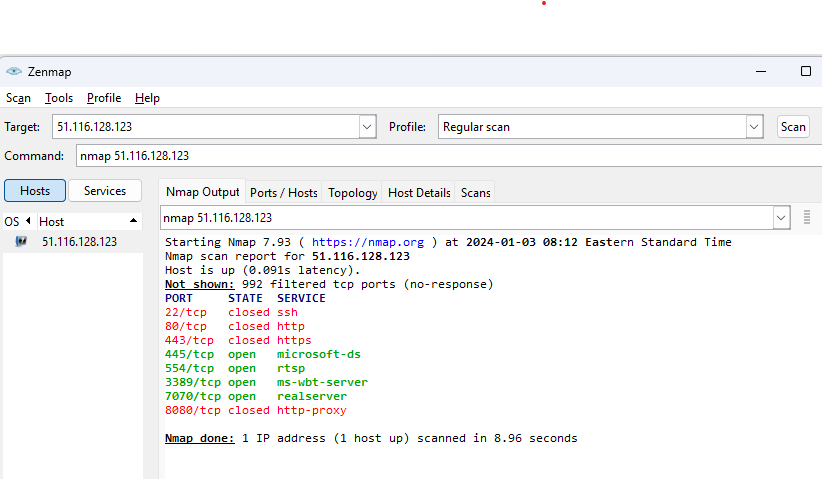Switch to the Scans tab
This screenshot has height=479, width=822.
pyautogui.click(x=475, y=193)
